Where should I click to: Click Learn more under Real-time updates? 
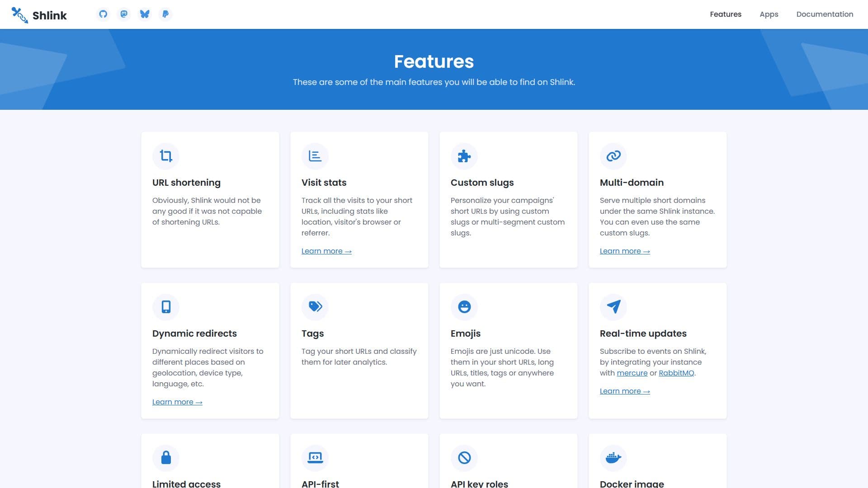coord(625,391)
